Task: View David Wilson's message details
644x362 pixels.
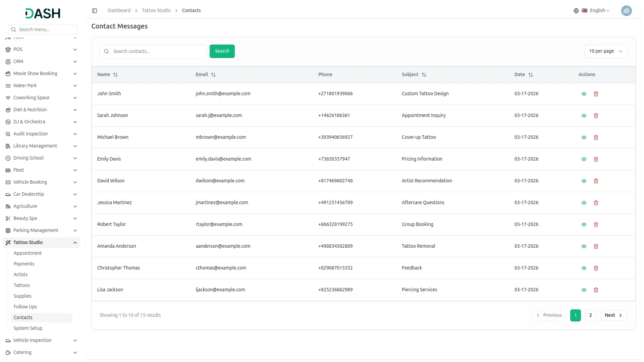Action: pyautogui.click(x=584, y=181)
